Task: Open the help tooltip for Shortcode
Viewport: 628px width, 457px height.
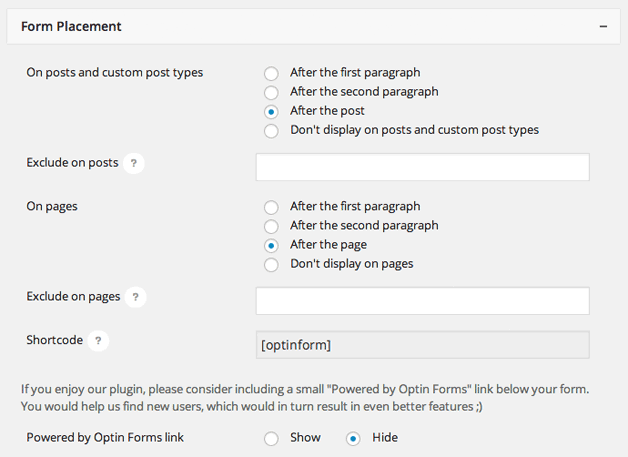Action: click(98, 340)
